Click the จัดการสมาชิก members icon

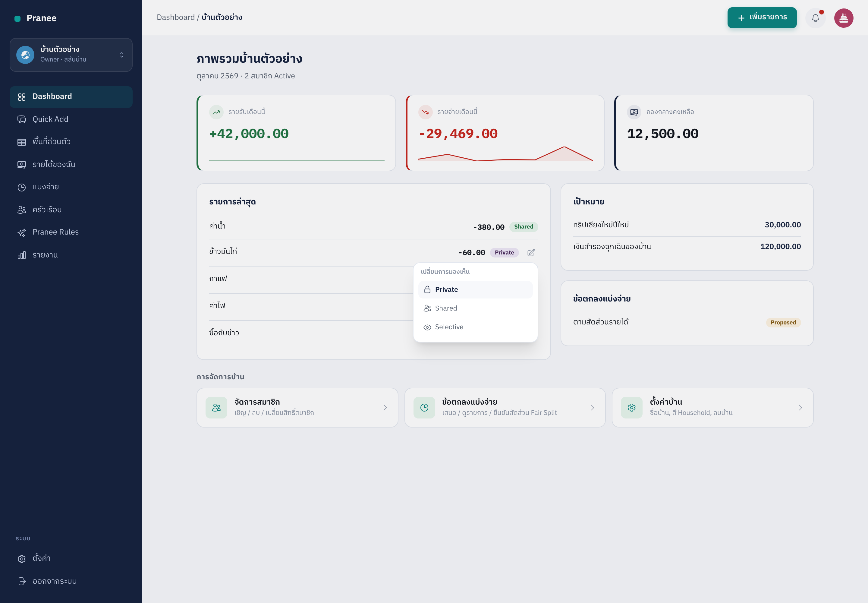tap(216, 407)
